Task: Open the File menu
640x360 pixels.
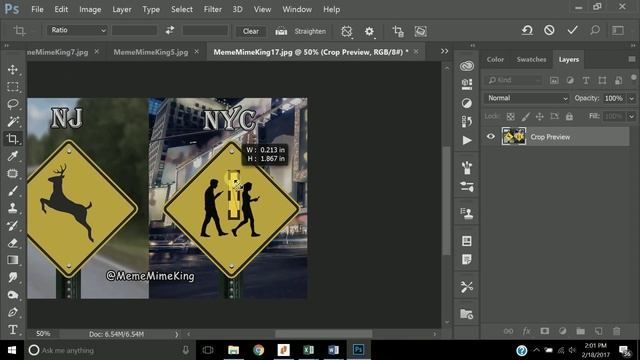Action: click(x=37, y=9)
